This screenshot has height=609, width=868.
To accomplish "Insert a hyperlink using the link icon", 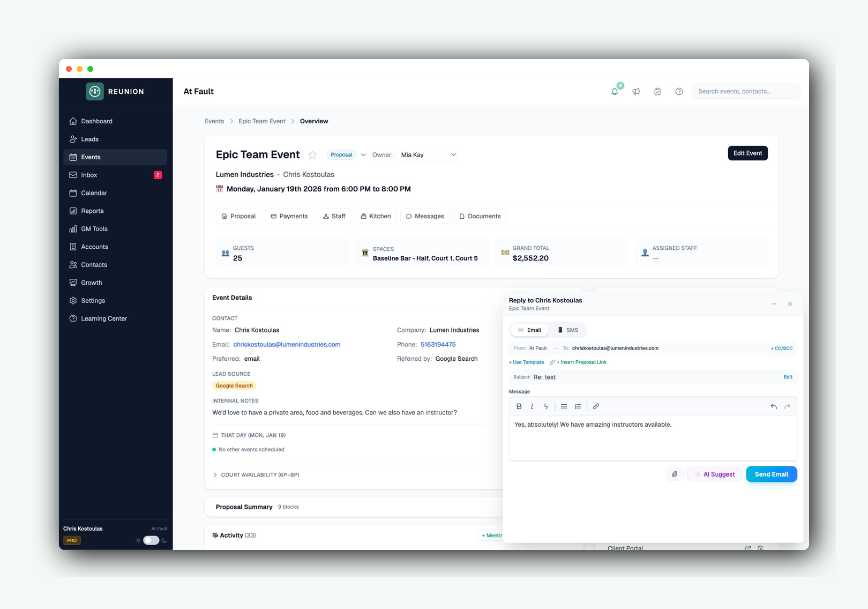I will 596,406.
